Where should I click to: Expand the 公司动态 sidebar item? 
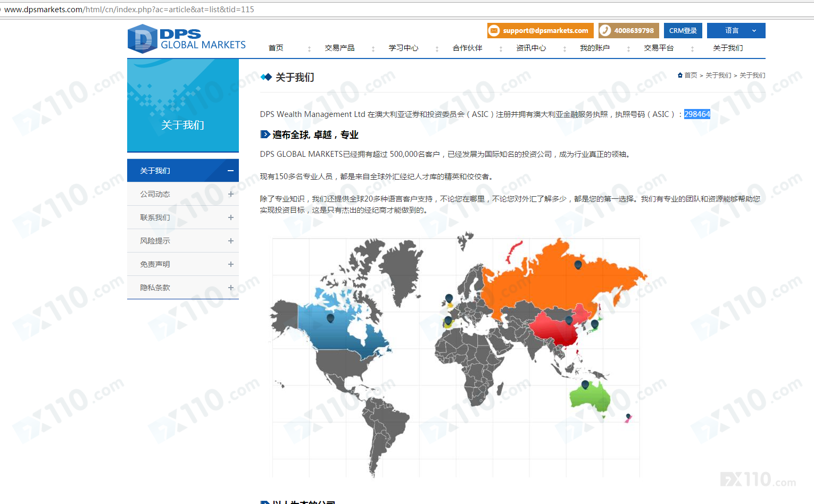[230, 194]
